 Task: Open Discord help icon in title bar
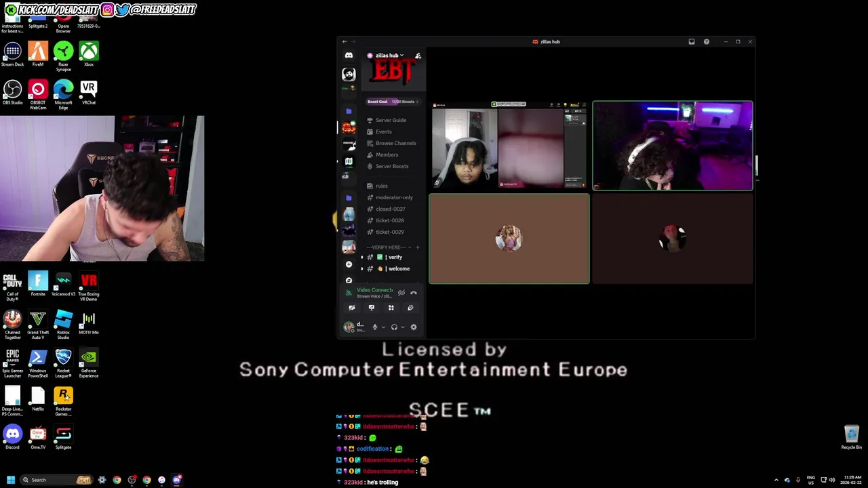[x=707, y=42]
